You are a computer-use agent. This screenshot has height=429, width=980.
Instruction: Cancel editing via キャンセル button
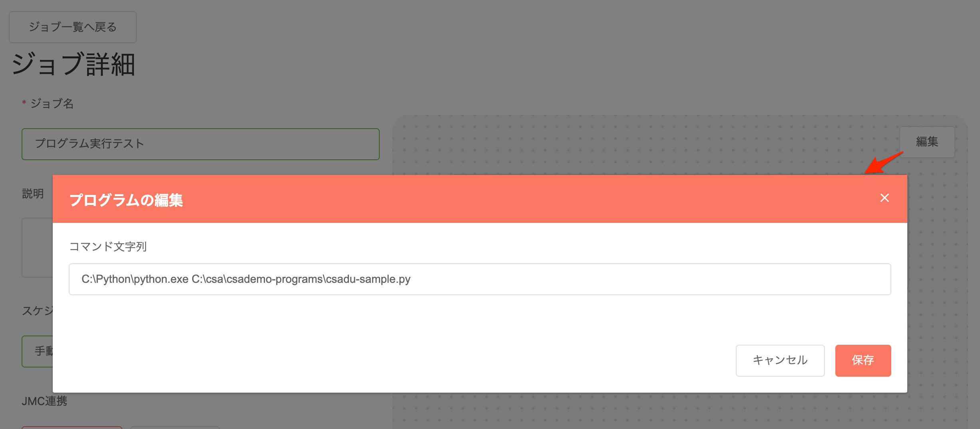pyautogui.click(x=780, y=360)
